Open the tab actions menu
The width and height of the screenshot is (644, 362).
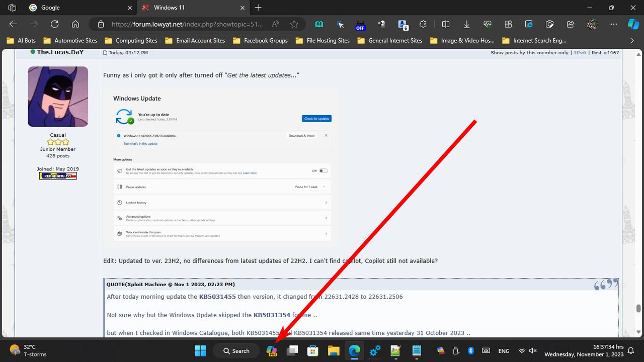12,8
